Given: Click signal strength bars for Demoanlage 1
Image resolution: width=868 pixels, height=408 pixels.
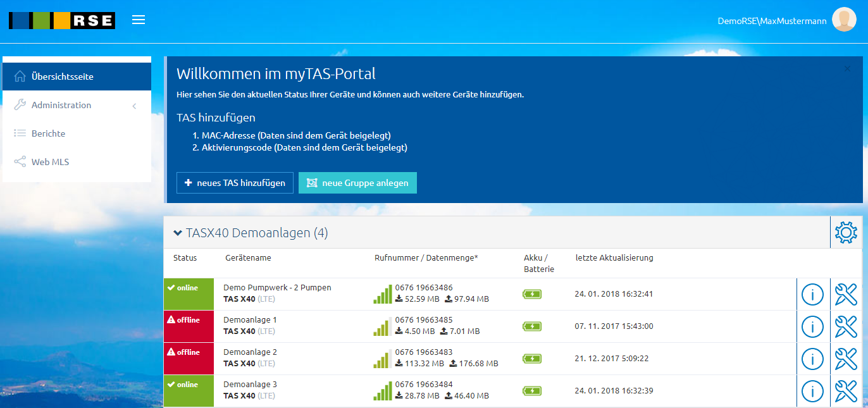Looking at the screenshot, I should 383,326.
